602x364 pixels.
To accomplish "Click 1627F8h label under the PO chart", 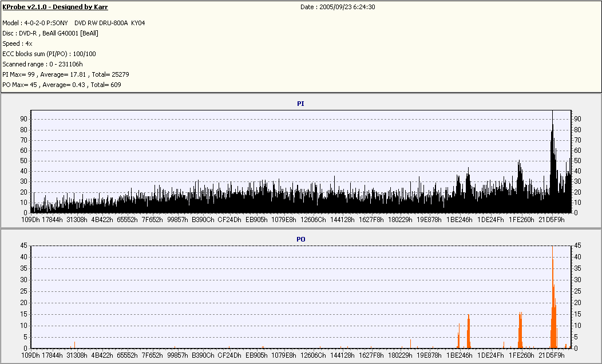I will click(x=371, y=355).
